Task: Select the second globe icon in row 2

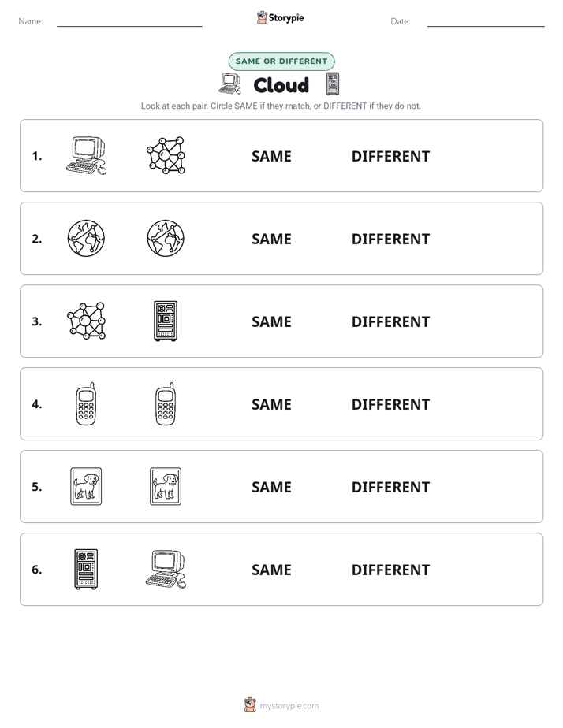Action: tap(166, 238)
